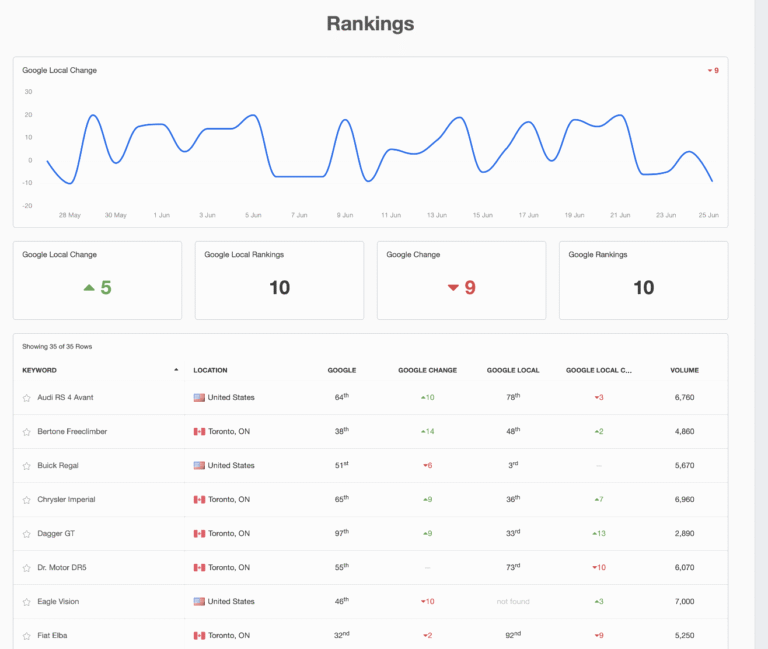
Task: Click the 97th Google rank for Dagger GT
Action: coord(342,533)
